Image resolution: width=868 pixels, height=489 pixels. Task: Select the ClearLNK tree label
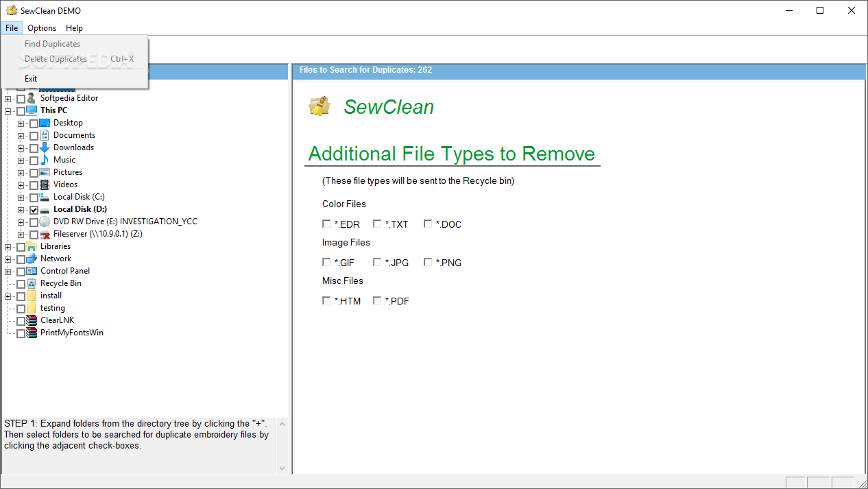(x=57, y=320)
